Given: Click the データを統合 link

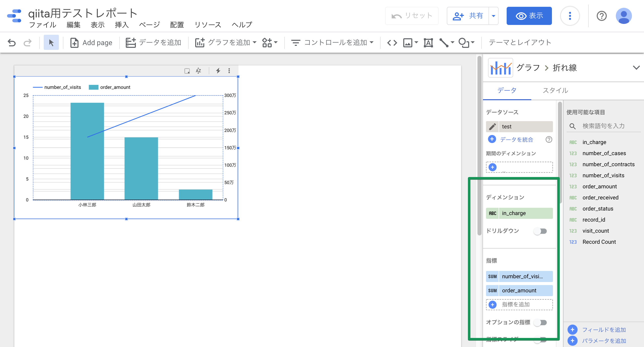Looking at the screenshot, I should 516,140.
